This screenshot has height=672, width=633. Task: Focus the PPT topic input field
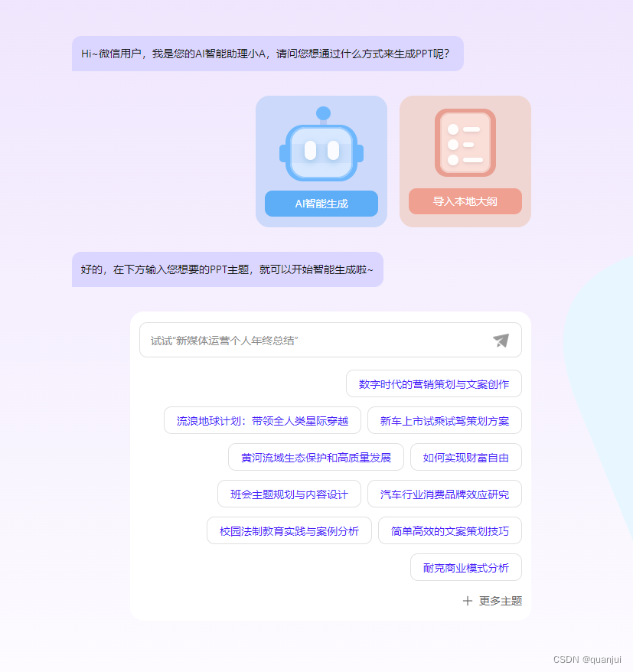click(x=331, y=340)
